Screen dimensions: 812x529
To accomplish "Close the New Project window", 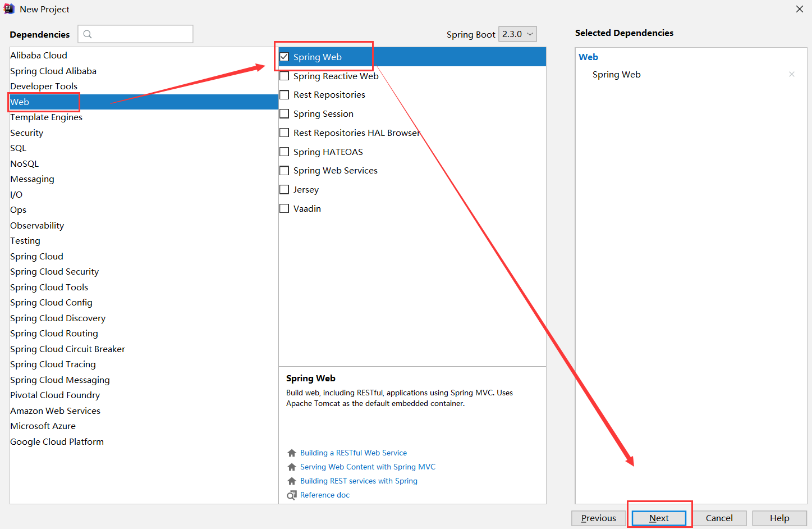I will (800, 9).
